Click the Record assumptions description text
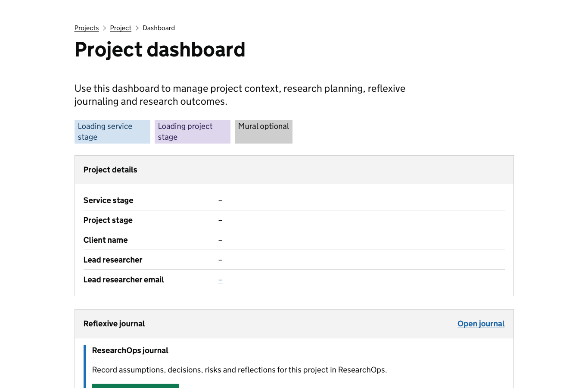The width and height of the screenshot is (588, 388). click(240, 370)
